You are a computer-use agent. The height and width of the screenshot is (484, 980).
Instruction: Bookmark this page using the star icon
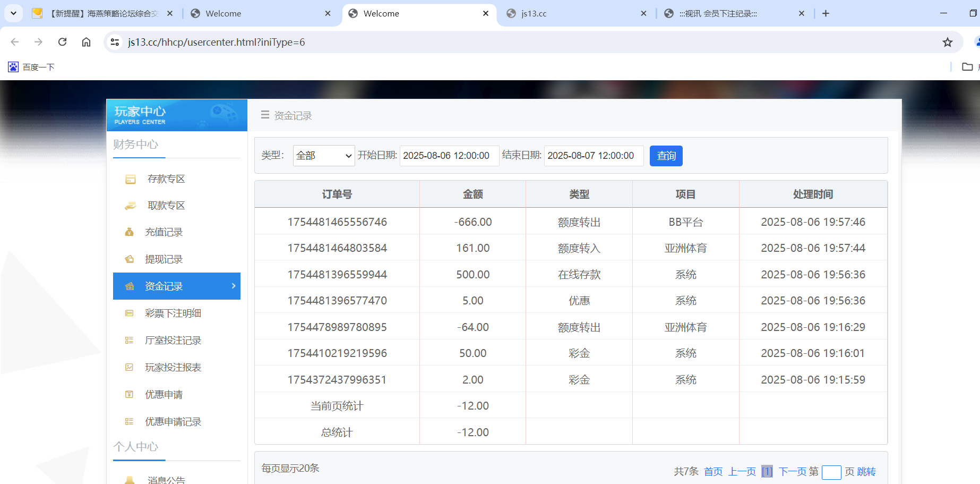click(x=947, y=42)
